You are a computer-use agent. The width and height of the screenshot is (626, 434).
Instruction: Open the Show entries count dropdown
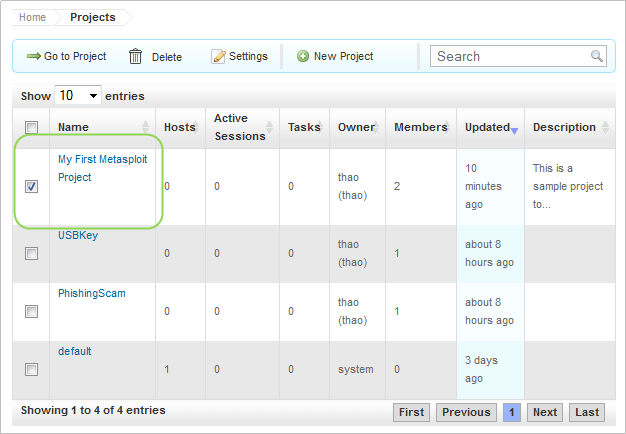tap(79, 96)
